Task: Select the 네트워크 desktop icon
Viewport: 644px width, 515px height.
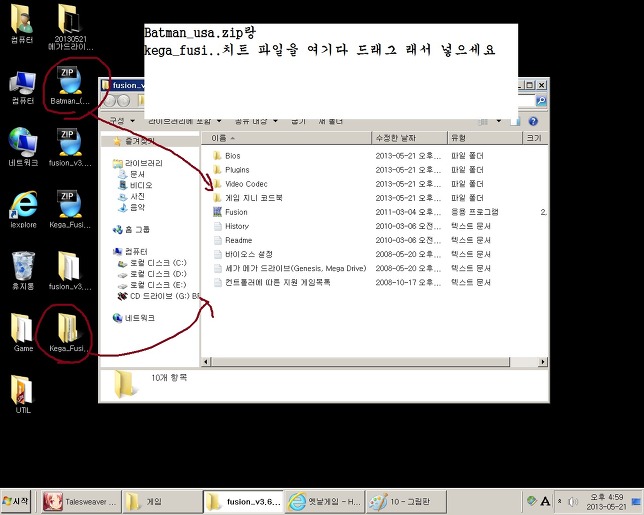Action: point(23,147)
